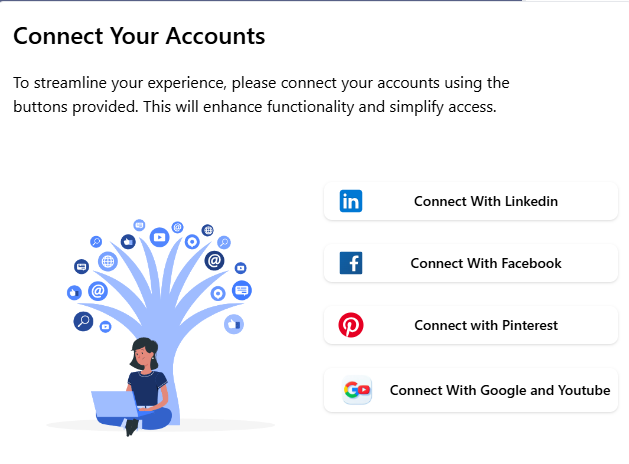Click the Facebook logo icon

point(351,263)
